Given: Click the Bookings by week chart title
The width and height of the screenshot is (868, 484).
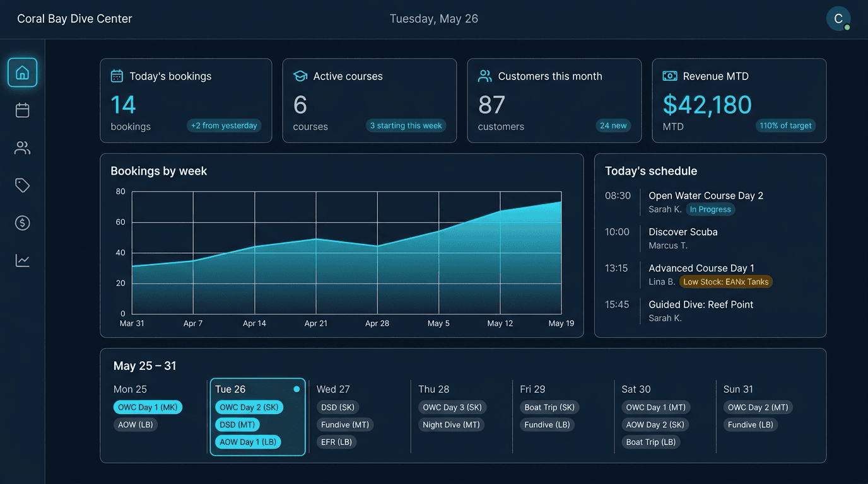Looking at the screenshot, I should pyautogui.click(x=159, y=171).
